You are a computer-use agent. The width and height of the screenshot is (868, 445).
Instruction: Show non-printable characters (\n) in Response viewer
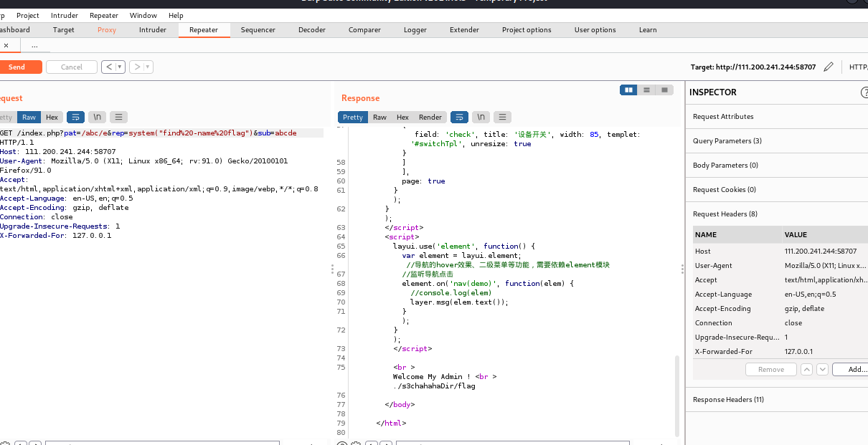tap(481, 117)
